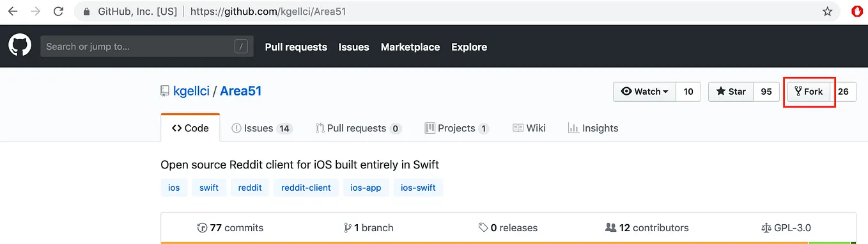Image resolution: width=868 pixels, height=244 pixels.
Task: Click the swift topic tag
Action: pos(209,188)
